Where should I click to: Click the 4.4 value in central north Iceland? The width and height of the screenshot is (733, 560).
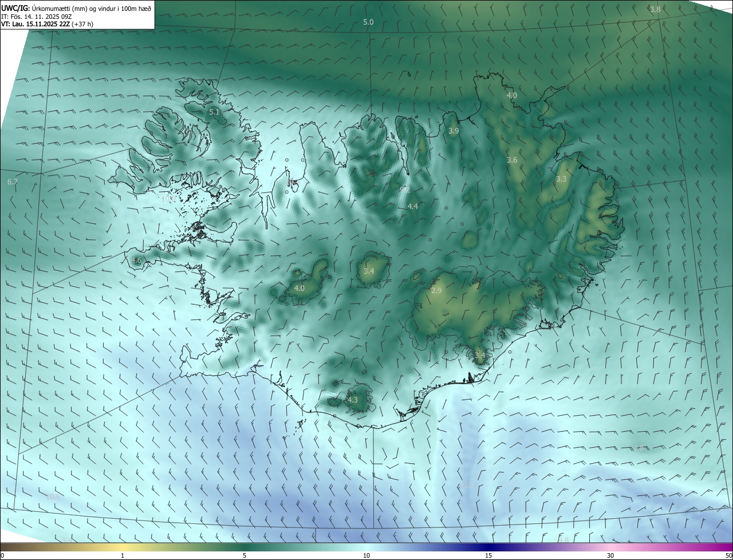[x=413, y=206]
